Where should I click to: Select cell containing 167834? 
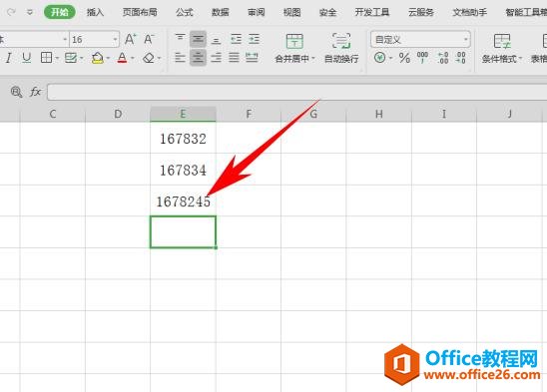pos(183,170)
